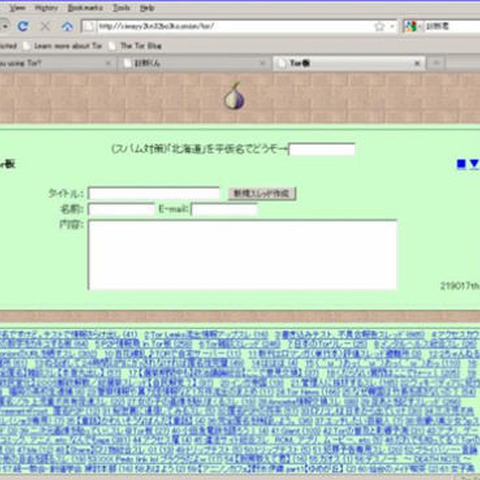
Task: Focus the 名前 name input
Action: [x=121, y=209]
